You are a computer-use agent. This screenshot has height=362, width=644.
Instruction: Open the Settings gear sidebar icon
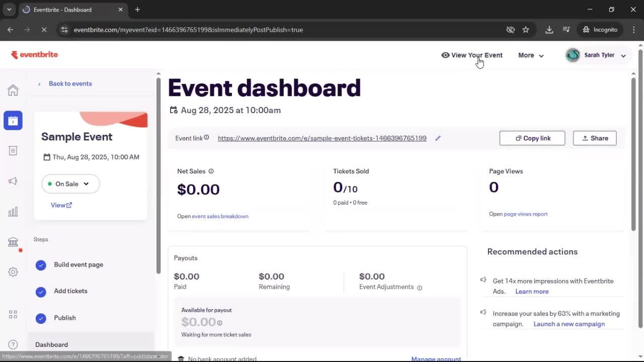(x=13, y=272)
